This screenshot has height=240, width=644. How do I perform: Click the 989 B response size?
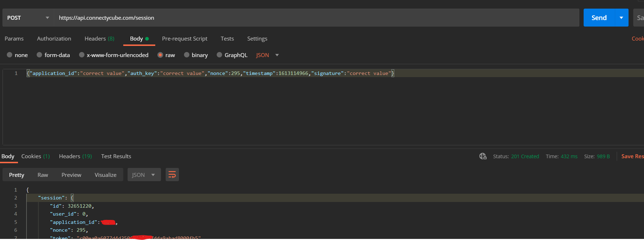(603, 156)
